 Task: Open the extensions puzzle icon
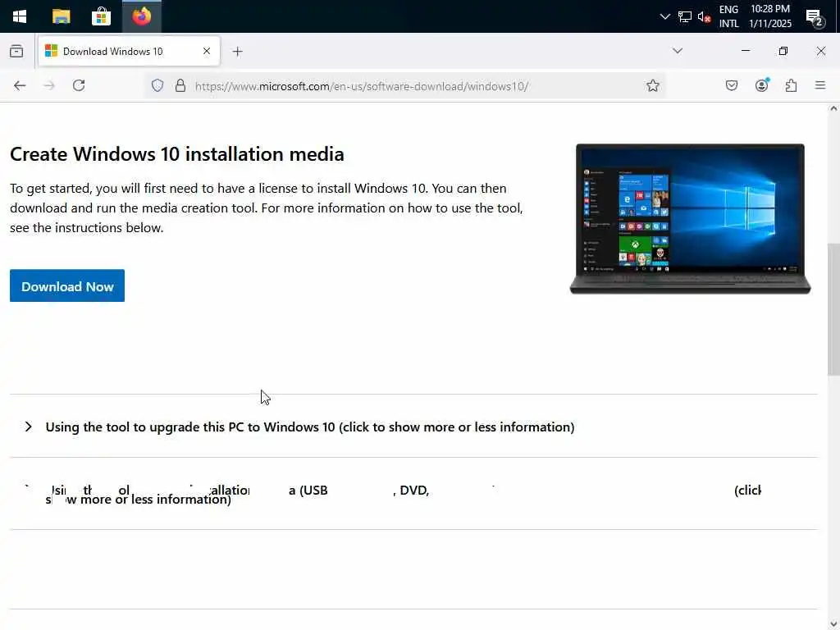tap(792, 85)
